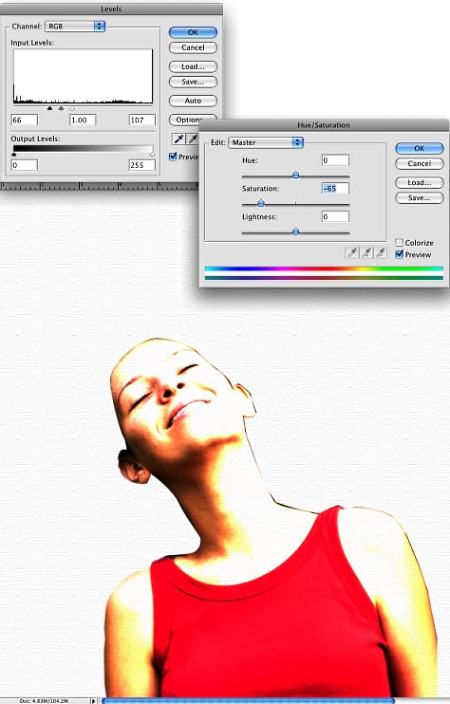Image resolution: width=450 pixels, height=704 pixels.
Task: Click the Doc size status text
Action: point(44,700)
